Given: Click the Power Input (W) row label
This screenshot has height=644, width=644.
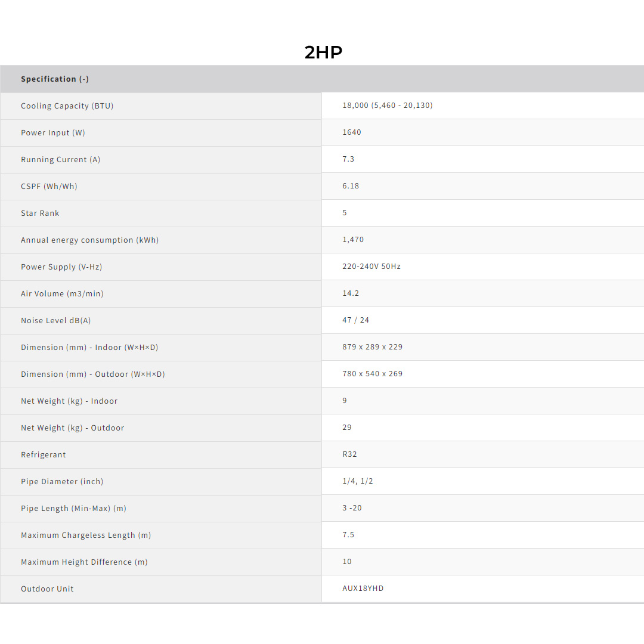Looking at the screenshot, I should pyautogui.click(x=53, y=133).
